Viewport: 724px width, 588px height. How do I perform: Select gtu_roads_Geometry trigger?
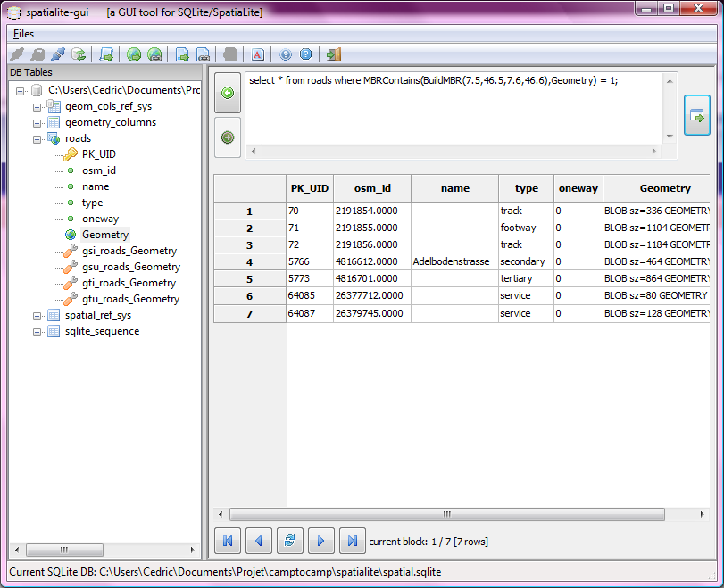pos(130,299)
